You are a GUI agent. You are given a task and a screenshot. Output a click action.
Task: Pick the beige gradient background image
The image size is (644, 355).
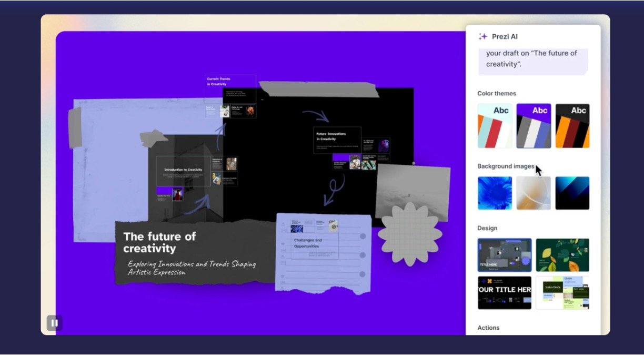click(x=534, y=193)
